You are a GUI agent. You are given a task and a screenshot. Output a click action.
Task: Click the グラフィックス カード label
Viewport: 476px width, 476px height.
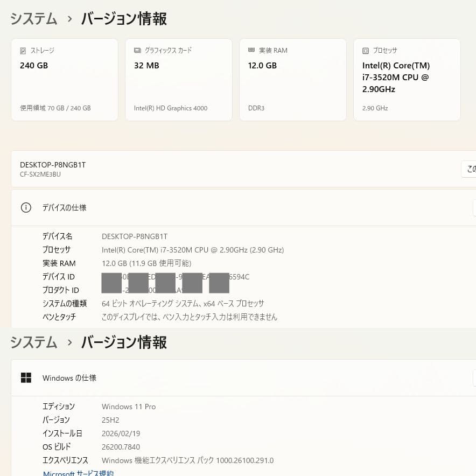point(168,51)
